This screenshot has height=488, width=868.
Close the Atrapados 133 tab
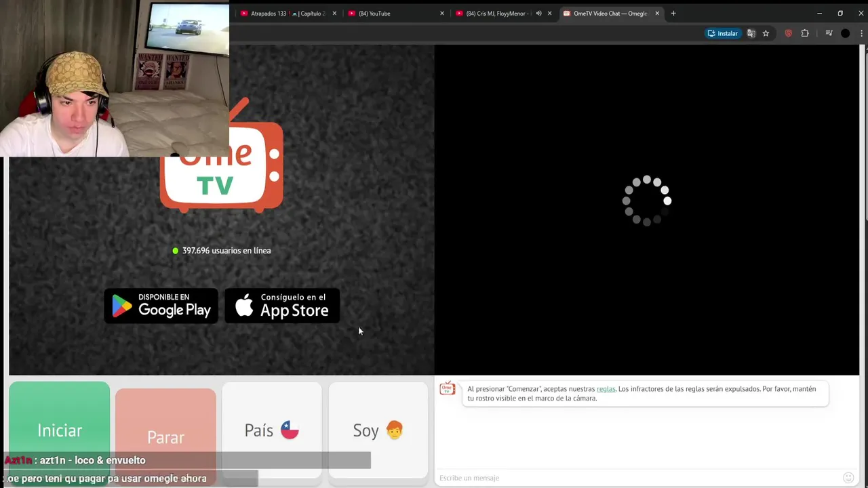(334, 14)
